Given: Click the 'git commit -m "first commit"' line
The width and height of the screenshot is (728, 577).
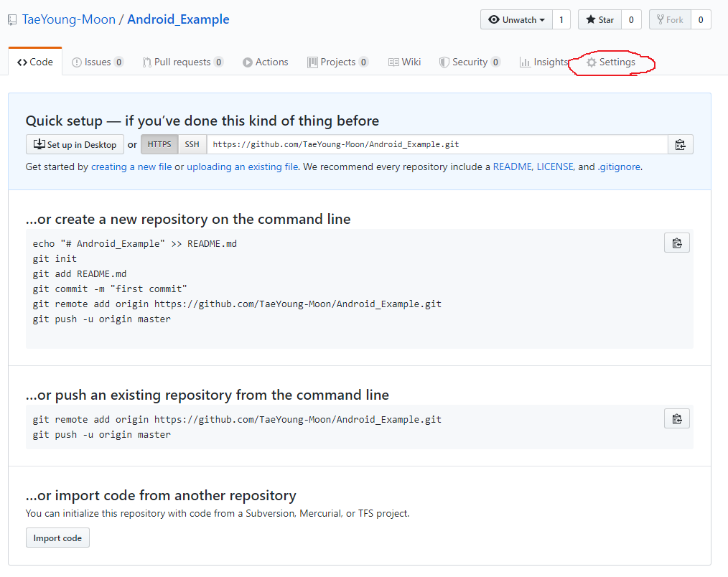Looking at the screenshot, I should (110, 288).
